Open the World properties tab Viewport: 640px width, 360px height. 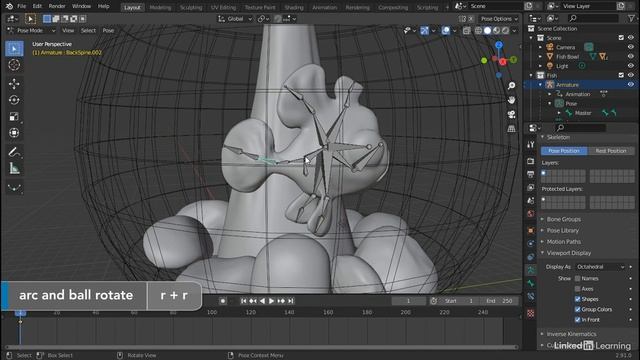point(531,213)
